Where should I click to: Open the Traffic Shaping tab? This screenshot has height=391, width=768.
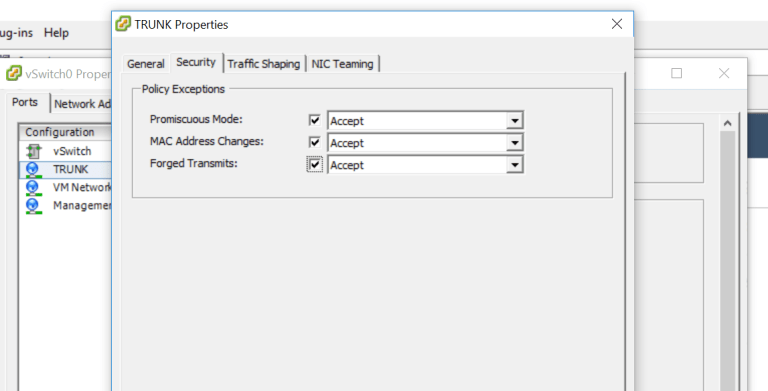264,64
